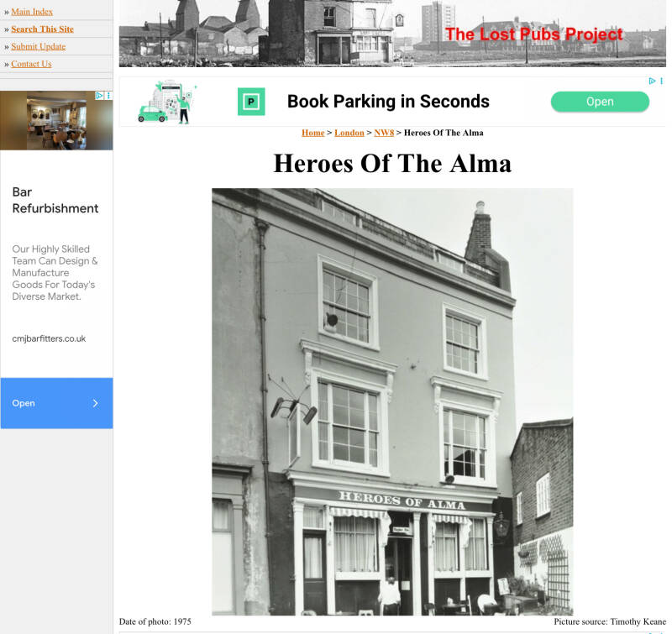Viewport: 672px width, 634px height.
Task: Open the Main Index link
Action: tap(32, 12)
